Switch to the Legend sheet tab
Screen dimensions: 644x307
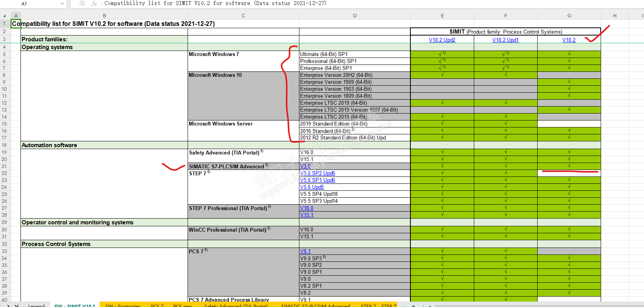[36, 305]
